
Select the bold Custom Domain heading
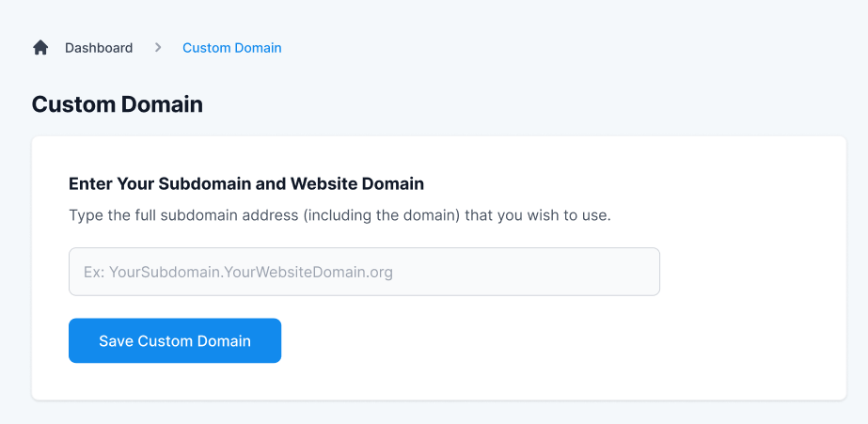[117, 104]
